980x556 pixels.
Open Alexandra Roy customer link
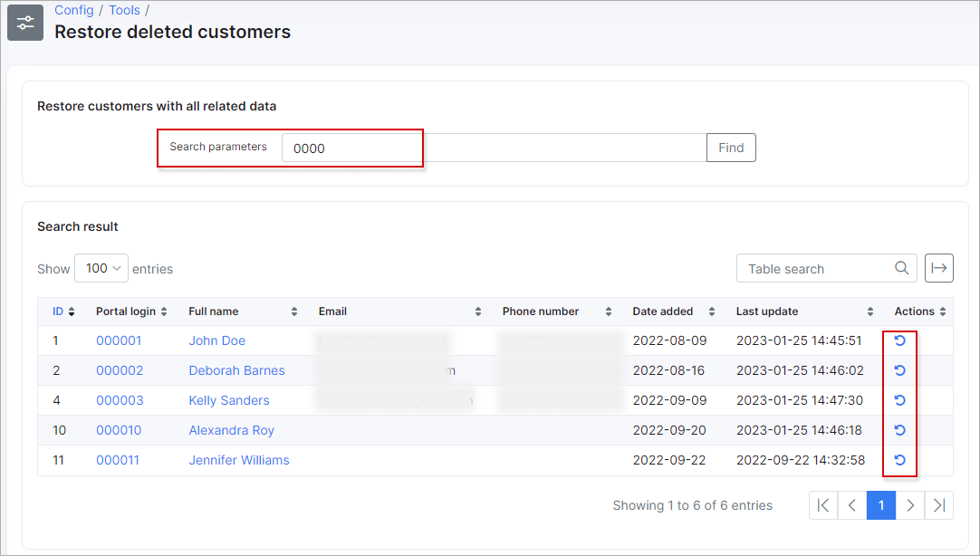(x=231, y=430)
